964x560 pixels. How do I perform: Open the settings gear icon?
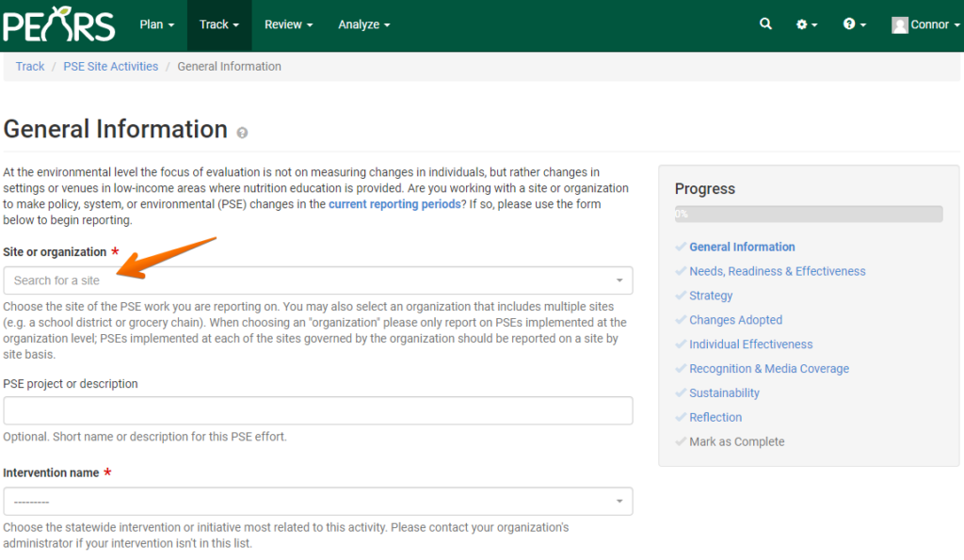tap(802, 24)
